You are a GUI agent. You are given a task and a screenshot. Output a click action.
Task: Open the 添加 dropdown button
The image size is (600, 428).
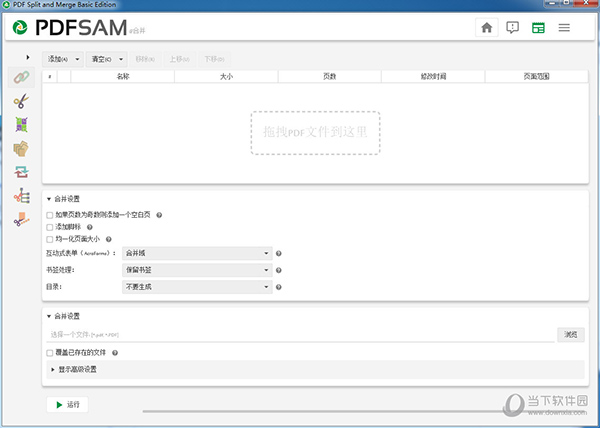[x=63, y=59]
